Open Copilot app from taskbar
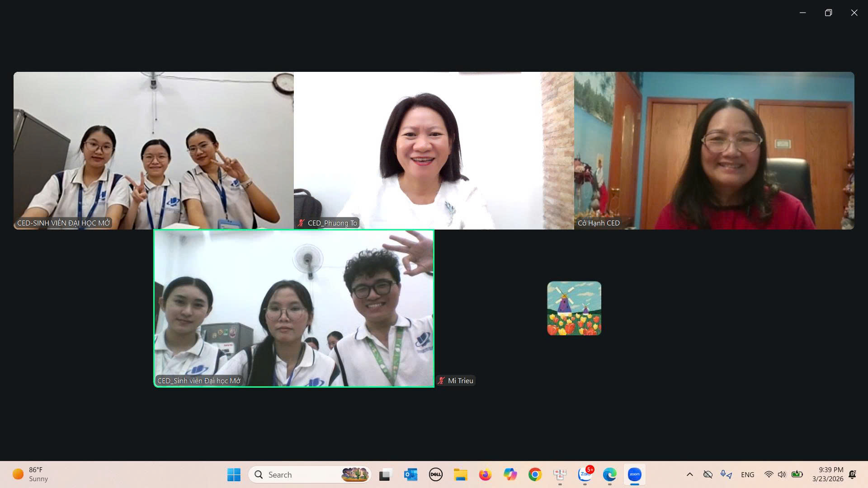868x488 pixels. point(510,474)
